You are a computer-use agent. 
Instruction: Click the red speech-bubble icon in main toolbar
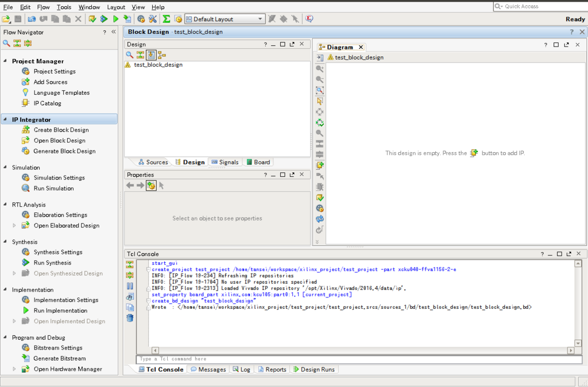point(309,19)
